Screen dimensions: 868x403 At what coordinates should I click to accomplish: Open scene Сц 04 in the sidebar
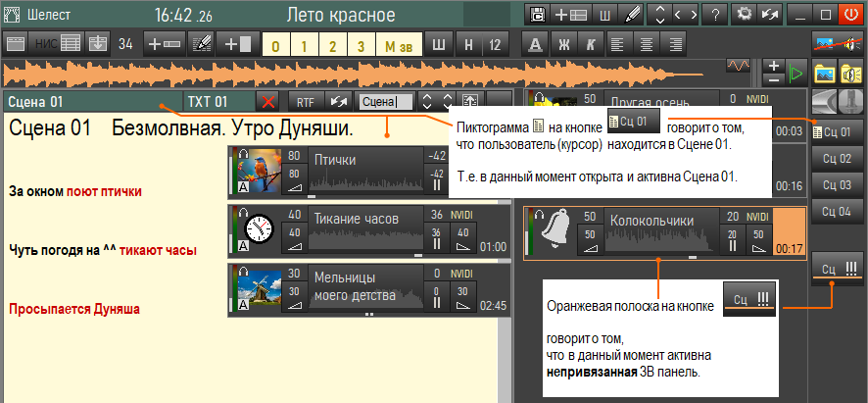tap(837, 211)
